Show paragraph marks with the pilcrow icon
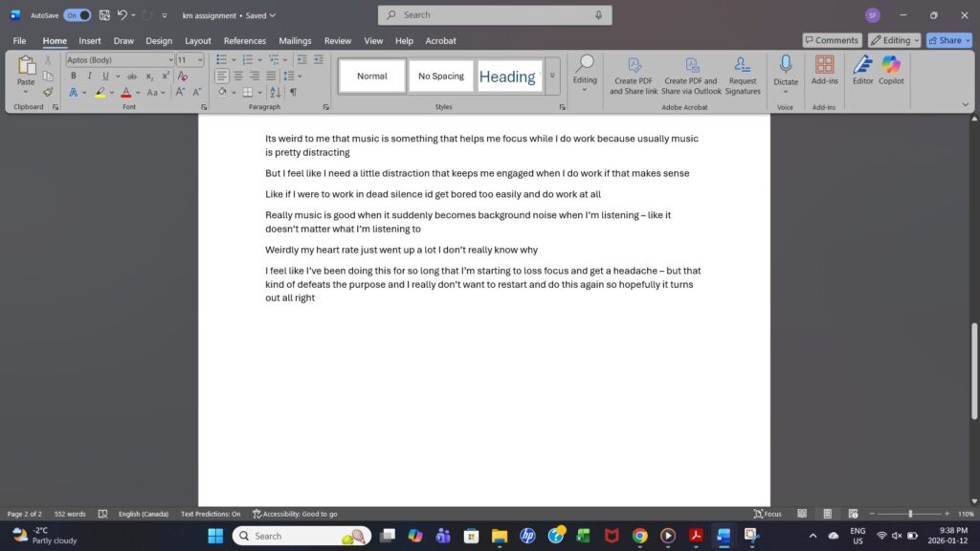The image size is (980, 551). (293, 93)
